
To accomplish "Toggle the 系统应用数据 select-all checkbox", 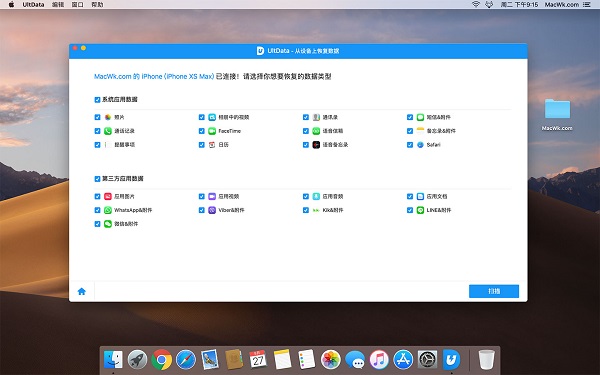I will coord(97,100).
